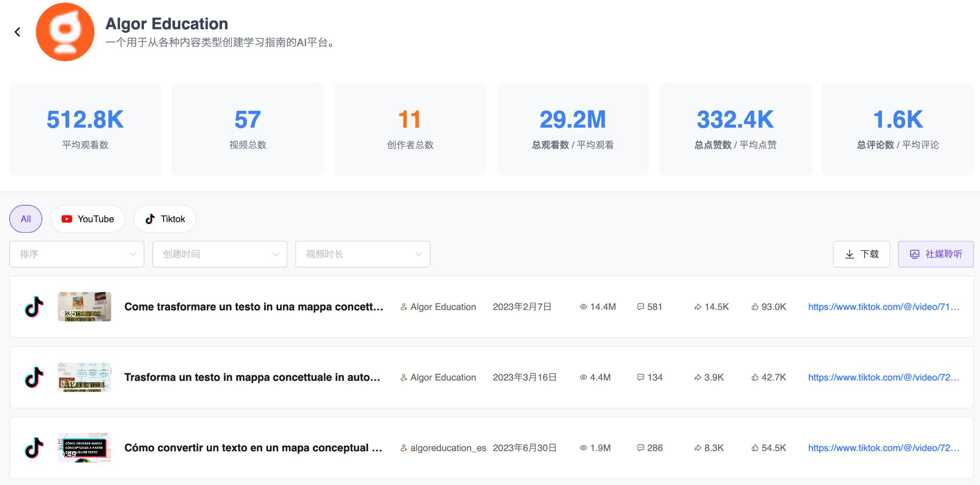Click the comment icon beside 134
Screen dimensions: 980x485
641,377
